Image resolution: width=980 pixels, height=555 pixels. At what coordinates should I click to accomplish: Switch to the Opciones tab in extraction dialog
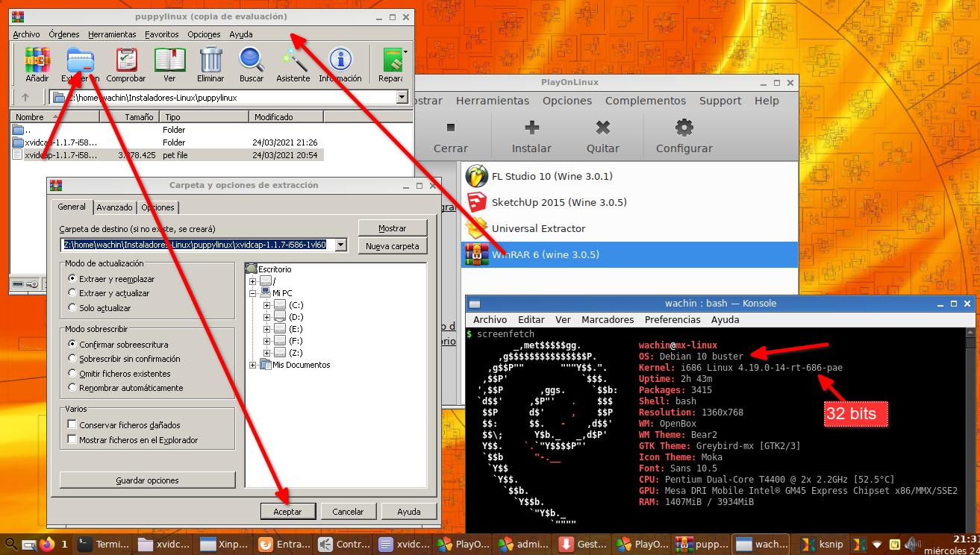(x=158, y=207)
